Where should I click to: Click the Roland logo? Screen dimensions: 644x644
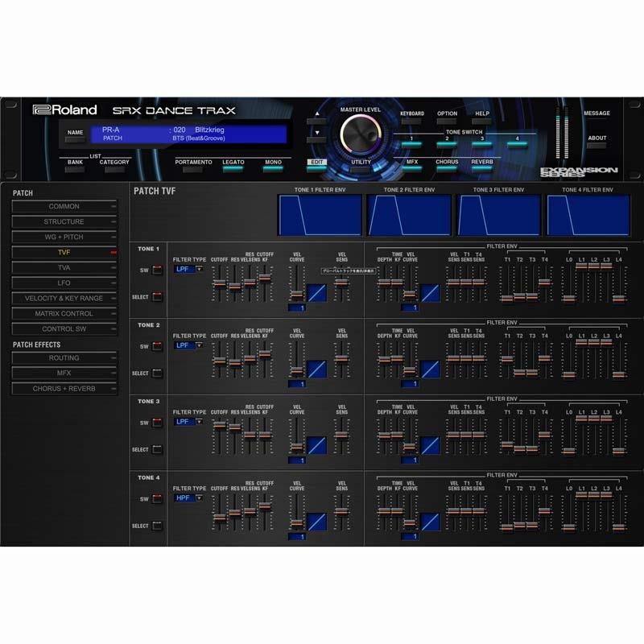coord(65,109)
